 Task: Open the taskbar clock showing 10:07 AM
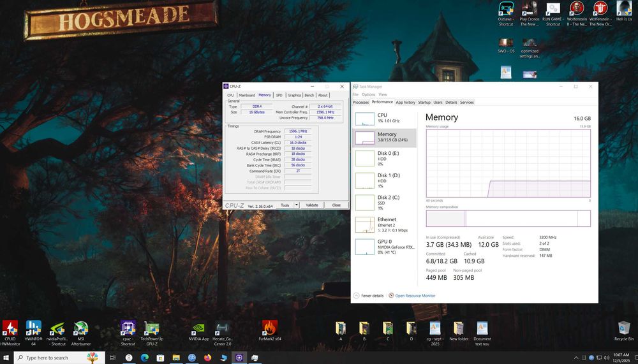(621, 358)
